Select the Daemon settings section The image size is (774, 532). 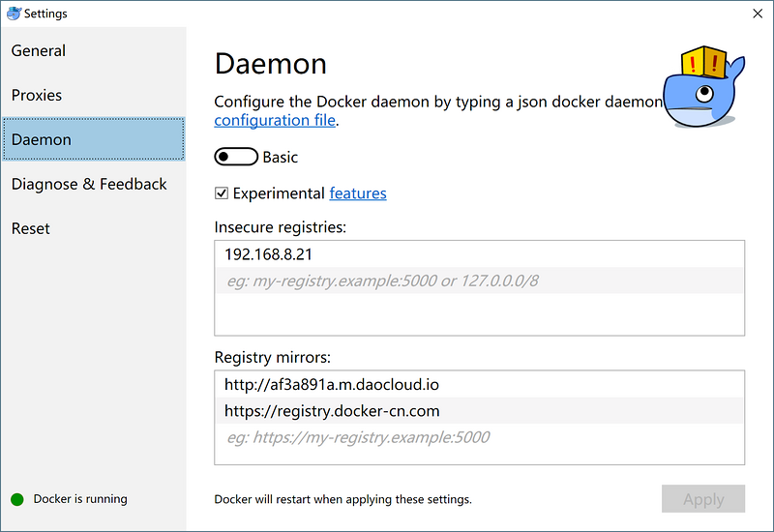click(x=93, y=139)
